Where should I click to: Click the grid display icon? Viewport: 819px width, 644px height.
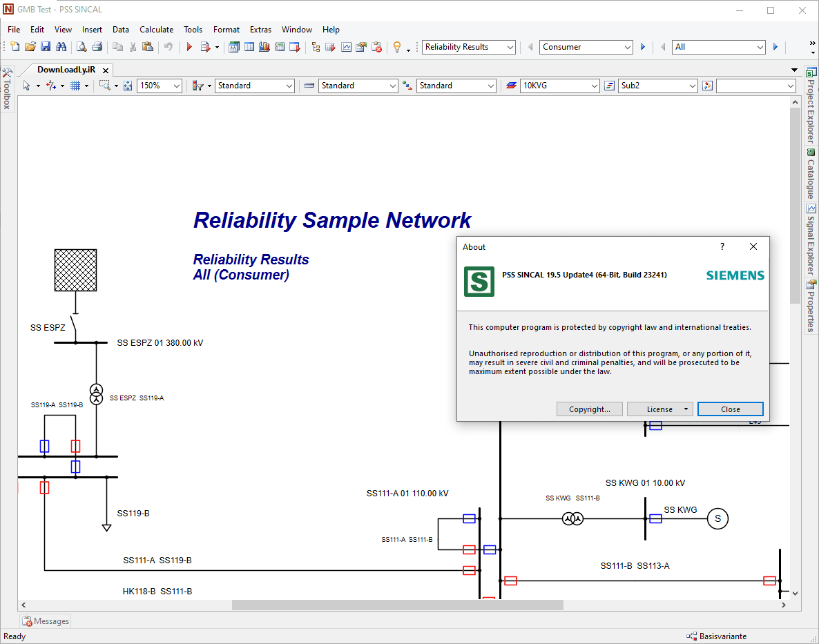tap(76, 86)
